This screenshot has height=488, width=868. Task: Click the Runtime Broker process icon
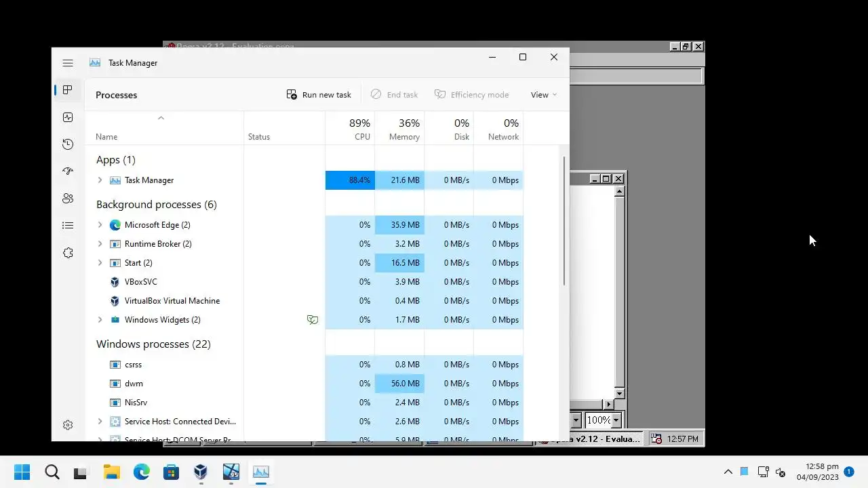[x=115, y=244]
